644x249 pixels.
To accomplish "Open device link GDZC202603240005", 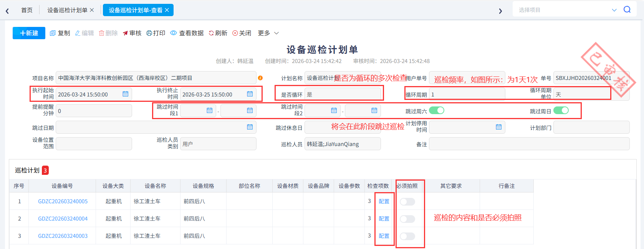I will click(x=63, y=201).
